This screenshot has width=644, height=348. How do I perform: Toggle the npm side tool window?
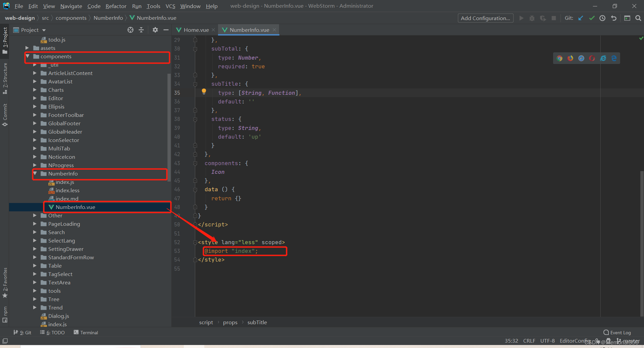point(5,314)
